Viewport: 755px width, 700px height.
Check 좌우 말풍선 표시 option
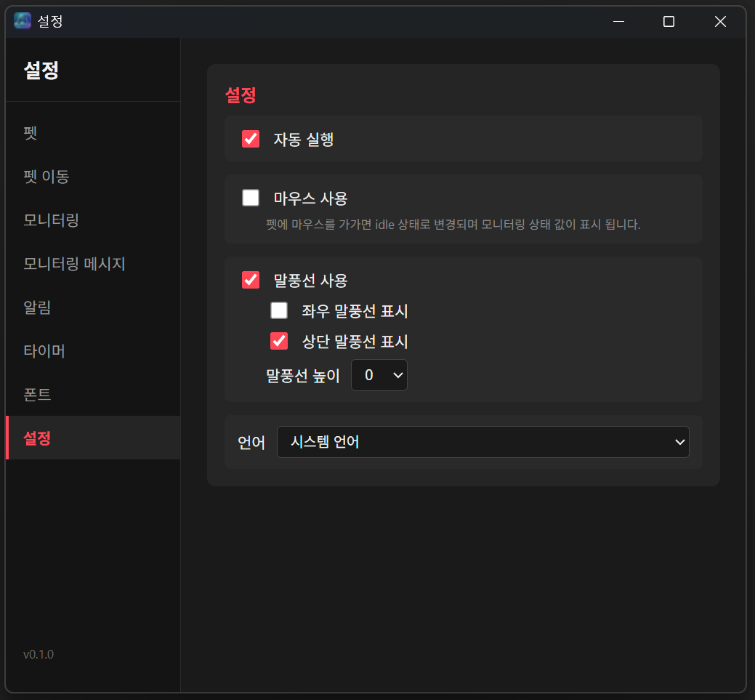click(x=279, y=310)
